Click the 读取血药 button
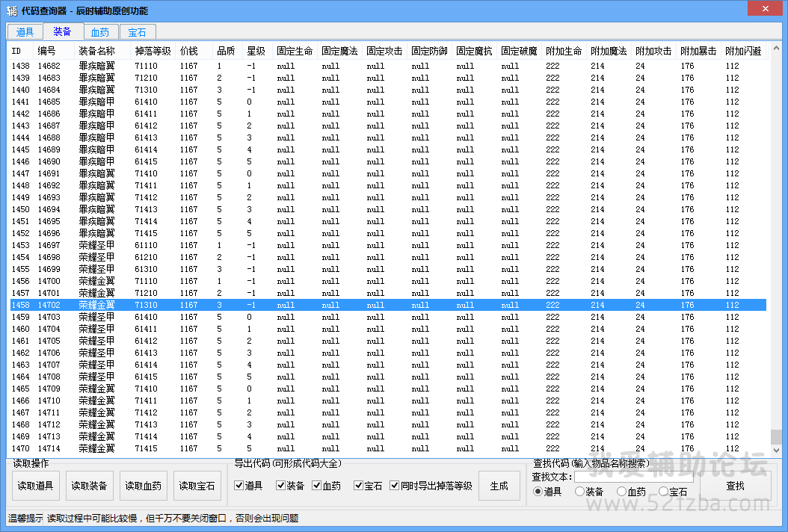The height and width of the screenshot is (532, 788). click(x=144, y=486)
